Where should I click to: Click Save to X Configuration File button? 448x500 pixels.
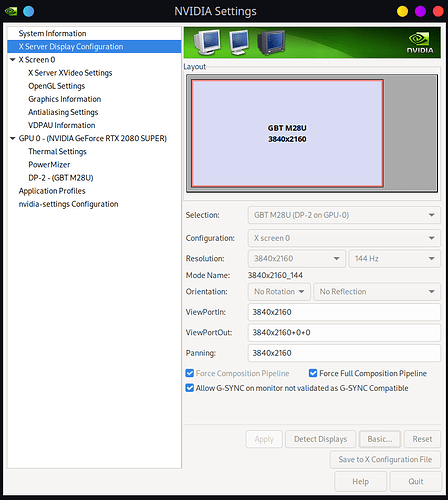(x=385, y=460)
